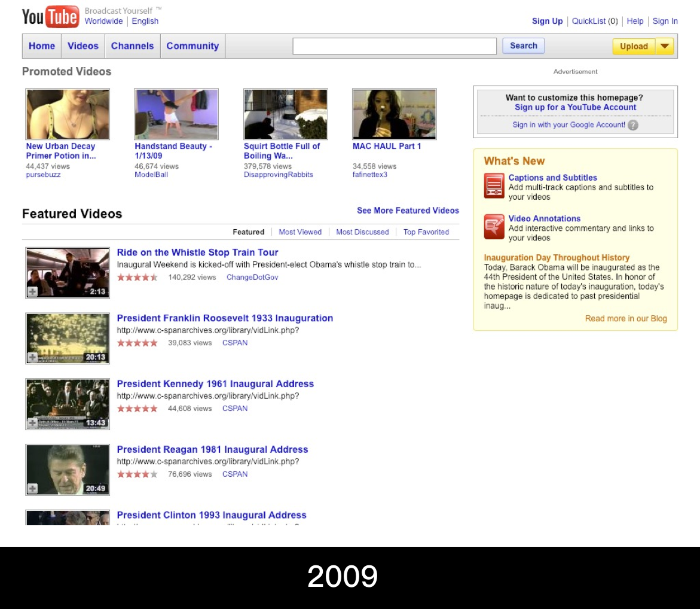Click the Sign Up link
The width and height of the screenshot is (700, 609).
tap(548, 21)
